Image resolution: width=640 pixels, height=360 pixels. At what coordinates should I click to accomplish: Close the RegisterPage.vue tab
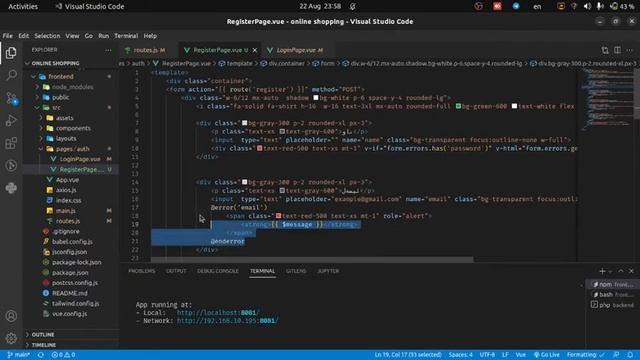[255, 50]
